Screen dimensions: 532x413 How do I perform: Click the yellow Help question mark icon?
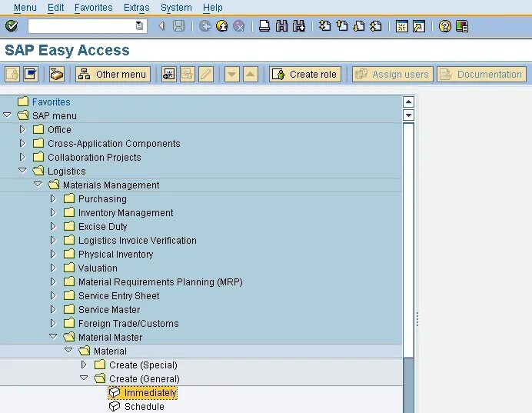coord(445,26)
